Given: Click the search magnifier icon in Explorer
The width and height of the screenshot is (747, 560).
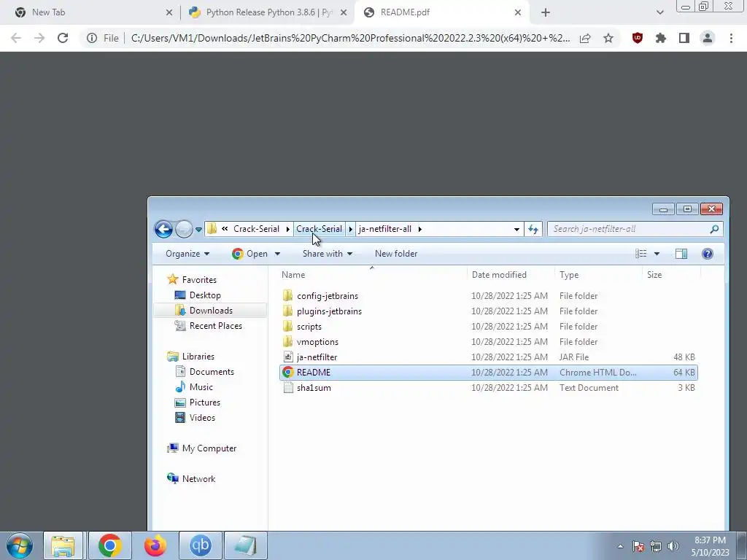Looking at the screenshot, I should 713,229.
